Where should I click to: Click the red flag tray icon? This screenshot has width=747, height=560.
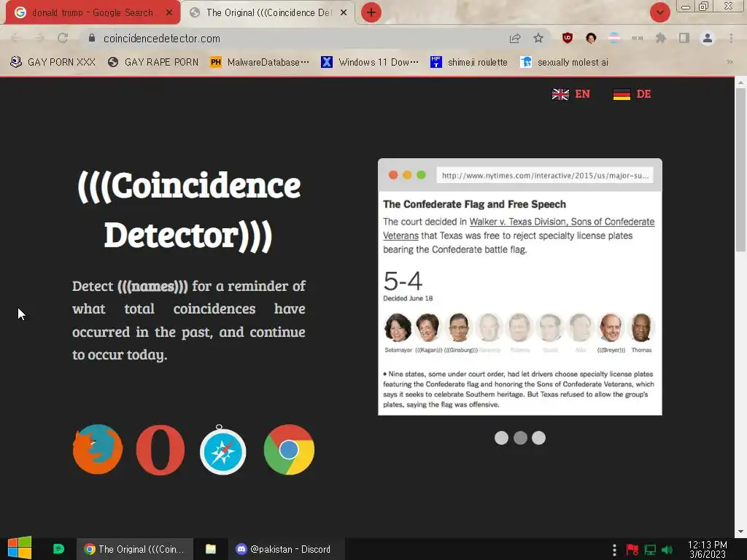pos(632,550)
